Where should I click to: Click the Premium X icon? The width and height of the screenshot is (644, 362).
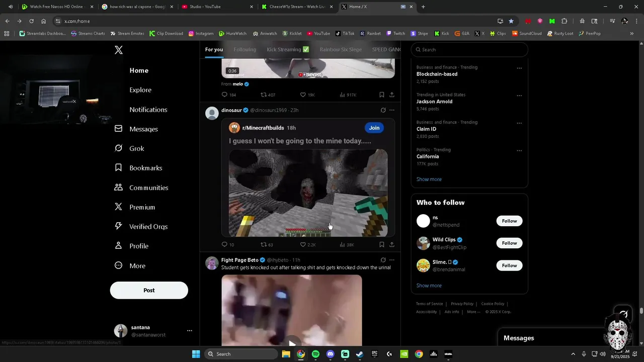[118, 207]
